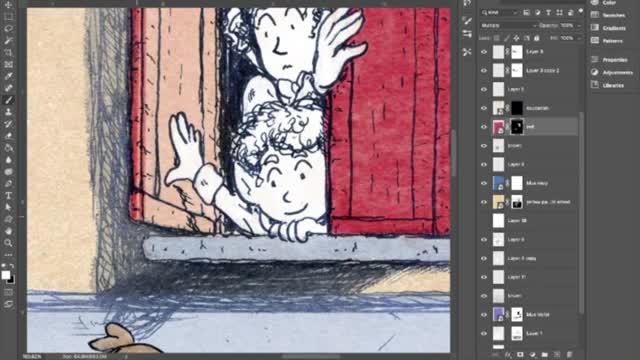The height and width of the screenshot is (360, 640).
Task: Select the Path Selection tool
Action: 8,207
